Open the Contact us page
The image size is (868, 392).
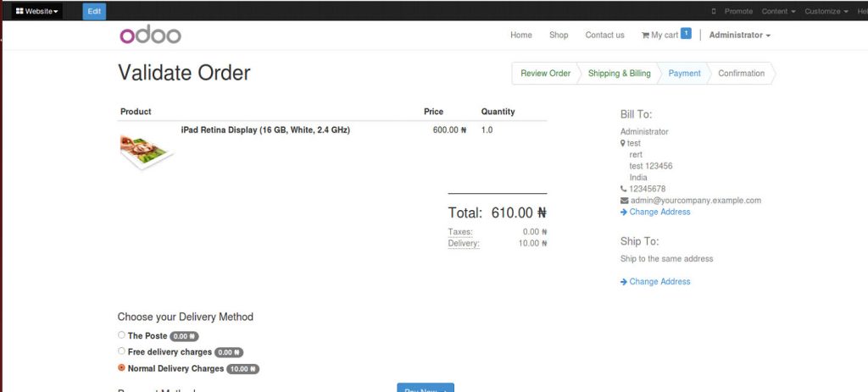click(x=604, y=35)
